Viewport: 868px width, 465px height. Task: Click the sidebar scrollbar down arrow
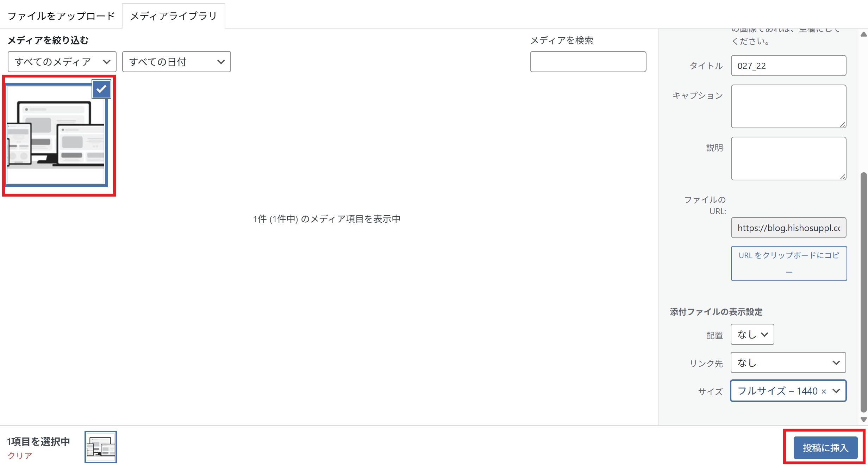[863, 419]
